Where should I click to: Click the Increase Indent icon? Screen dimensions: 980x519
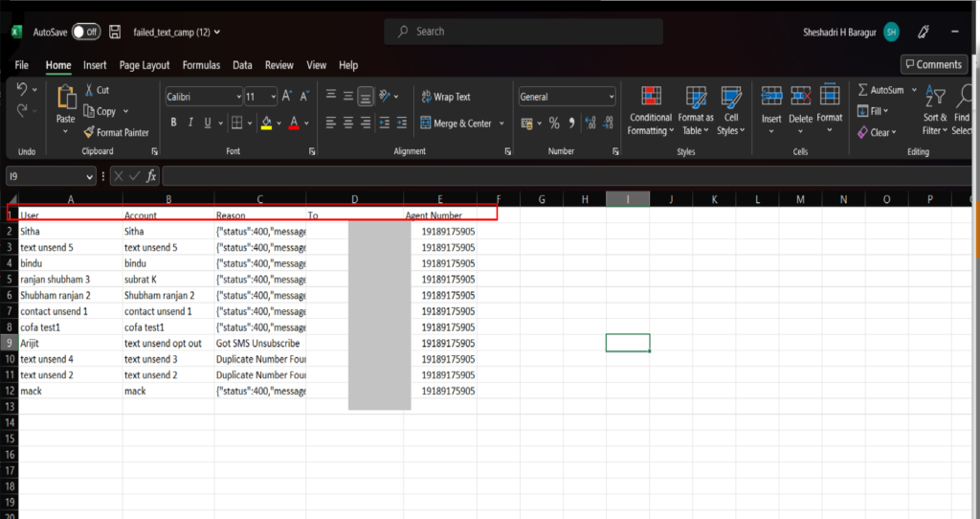coord(402,124)
